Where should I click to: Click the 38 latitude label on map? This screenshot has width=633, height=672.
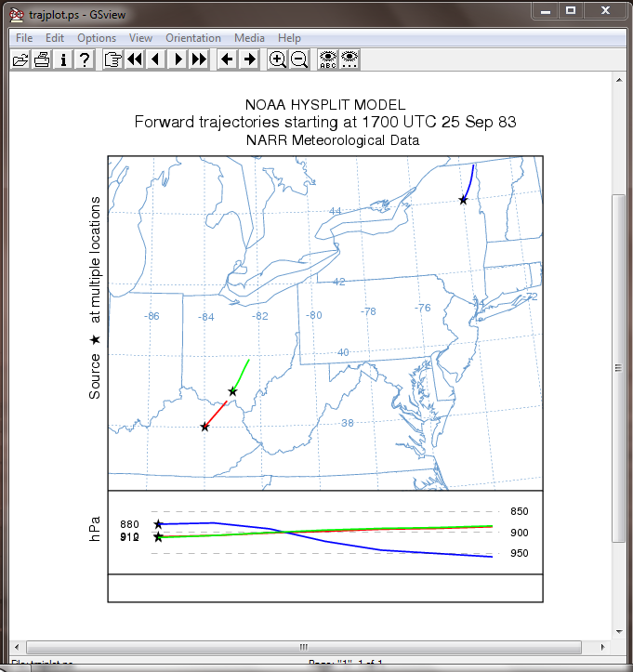click(x=348, y=423)
